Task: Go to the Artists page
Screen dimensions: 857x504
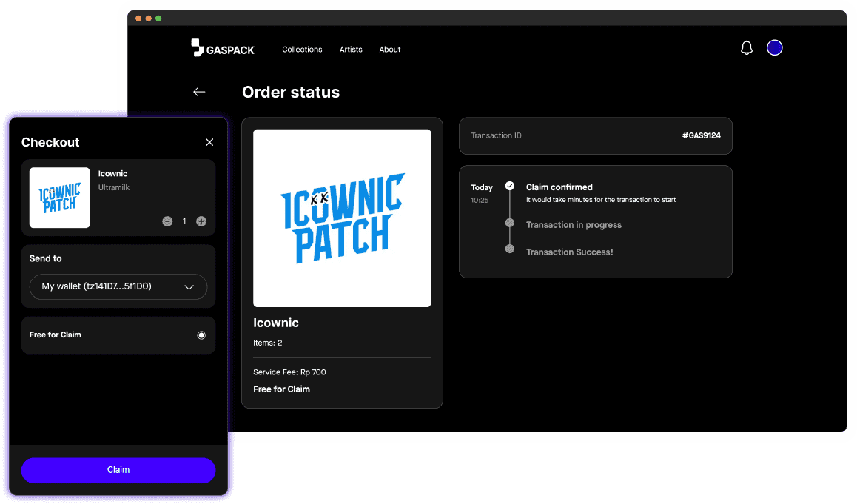Action: [351, 50]
